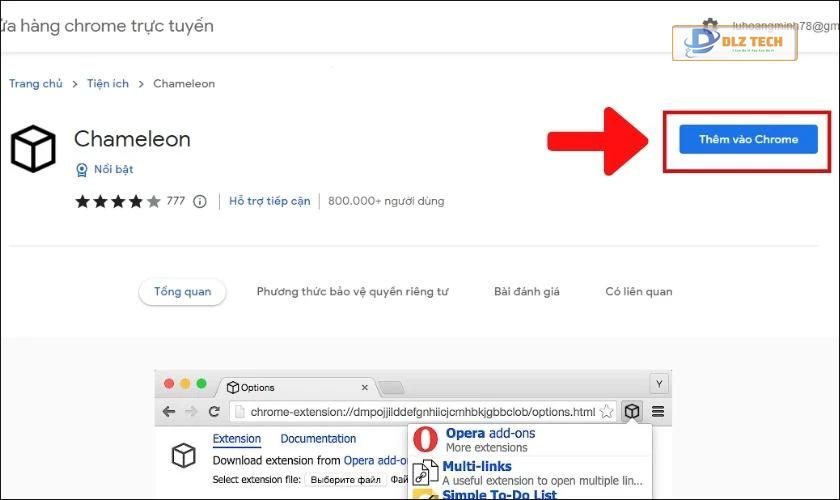Close the Options tab in preview screenshot
The image size is (840, 500).
pos(365,387)
